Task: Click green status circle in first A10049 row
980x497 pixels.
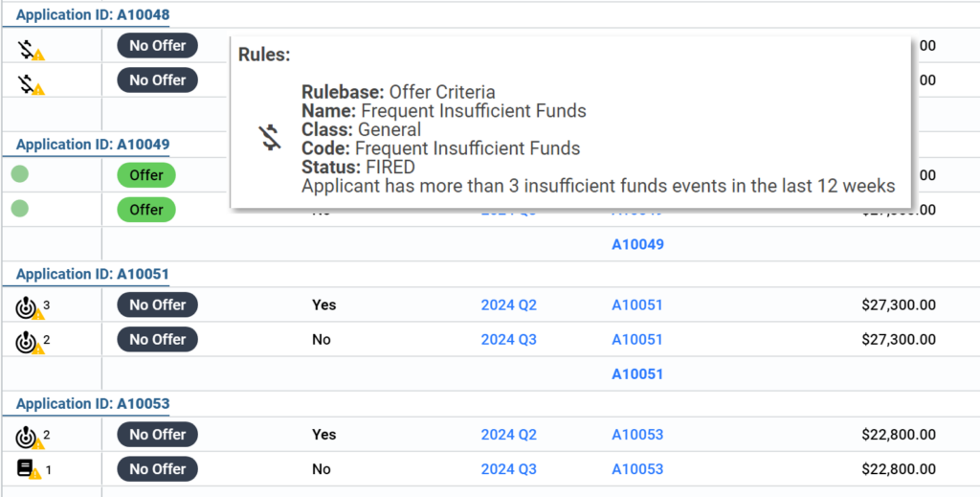Action: click(19, 175)
